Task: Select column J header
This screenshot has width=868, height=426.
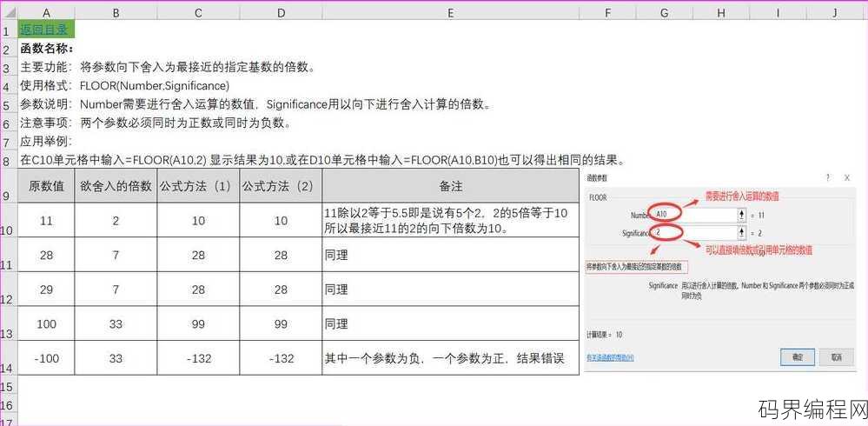Action: (835, 13)
